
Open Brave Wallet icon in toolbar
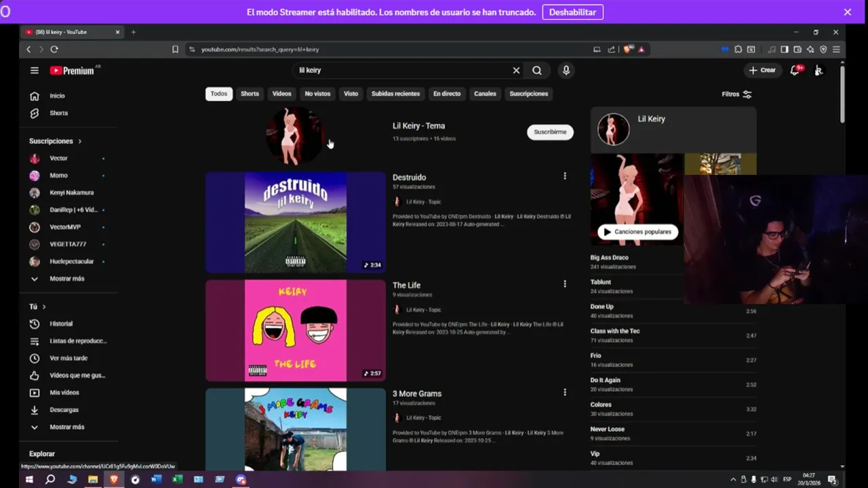coord(797,49)
